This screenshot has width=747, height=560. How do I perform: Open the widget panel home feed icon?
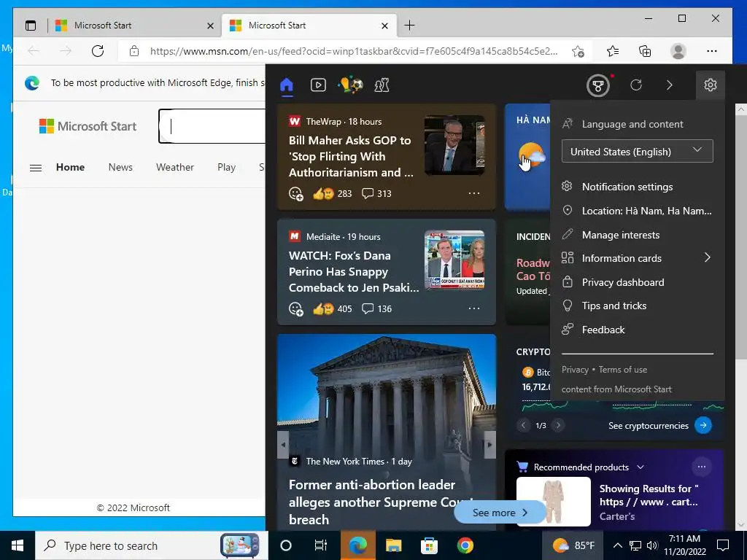coord(286,85)
